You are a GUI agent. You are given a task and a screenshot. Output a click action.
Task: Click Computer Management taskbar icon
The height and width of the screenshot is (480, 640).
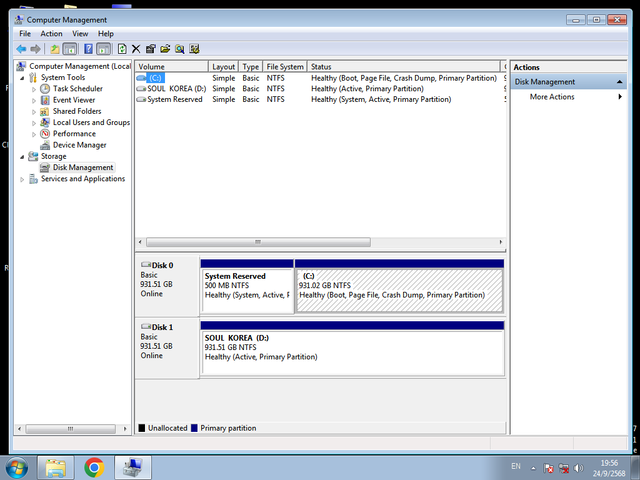pos(133,468)
